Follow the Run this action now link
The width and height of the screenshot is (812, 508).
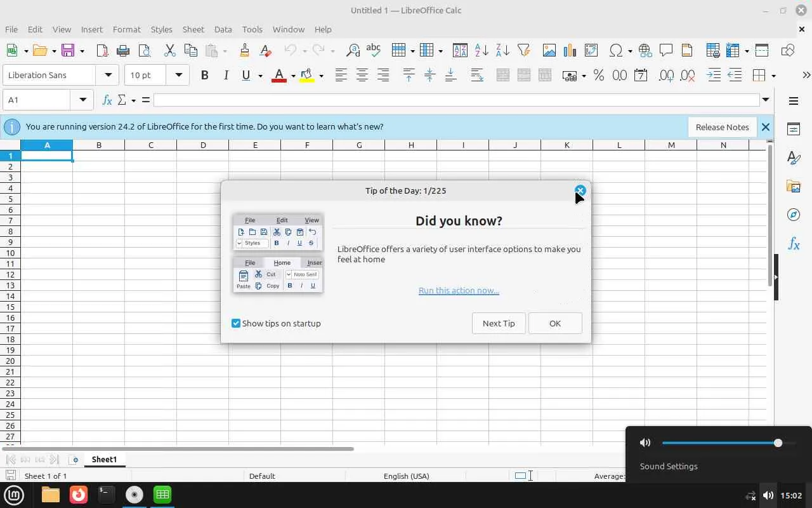[x=459, y=290]
